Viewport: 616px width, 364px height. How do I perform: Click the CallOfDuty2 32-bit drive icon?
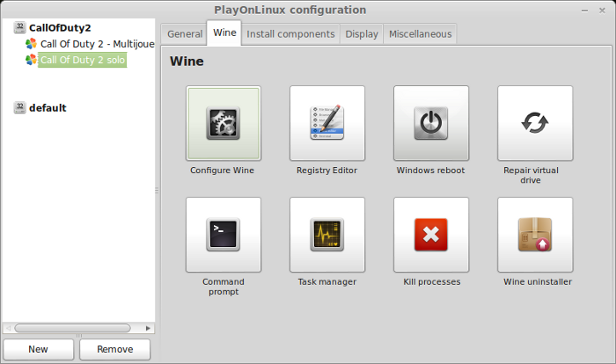coord(19,27)
